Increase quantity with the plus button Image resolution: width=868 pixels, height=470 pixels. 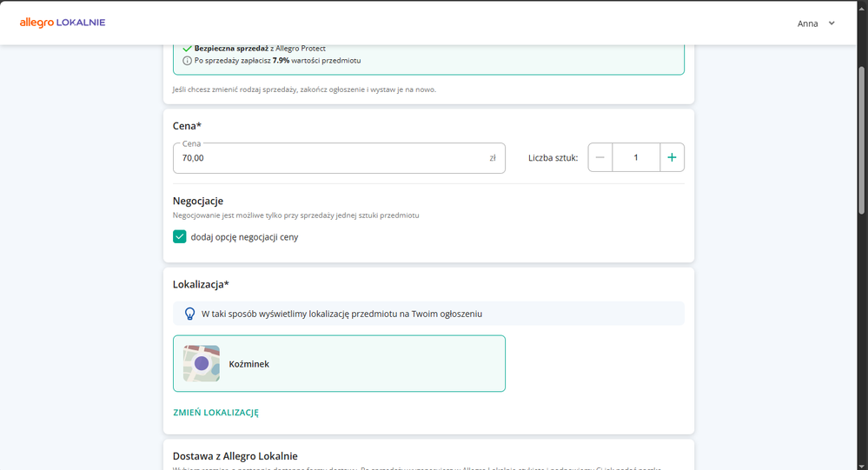[672, 157]
